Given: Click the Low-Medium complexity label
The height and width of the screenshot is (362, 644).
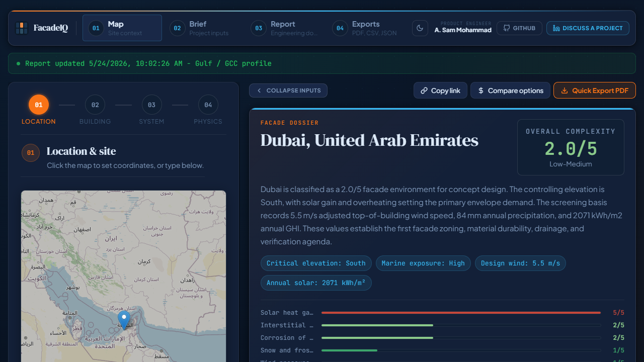Looking at the screenshot, I should pos(571,164).
